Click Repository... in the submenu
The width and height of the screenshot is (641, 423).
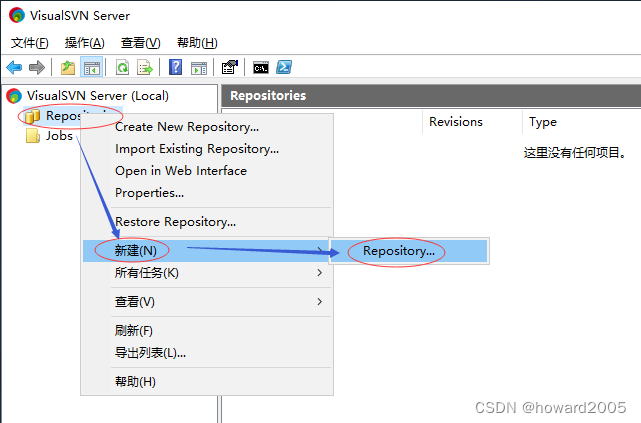click(x=408, y=251)
